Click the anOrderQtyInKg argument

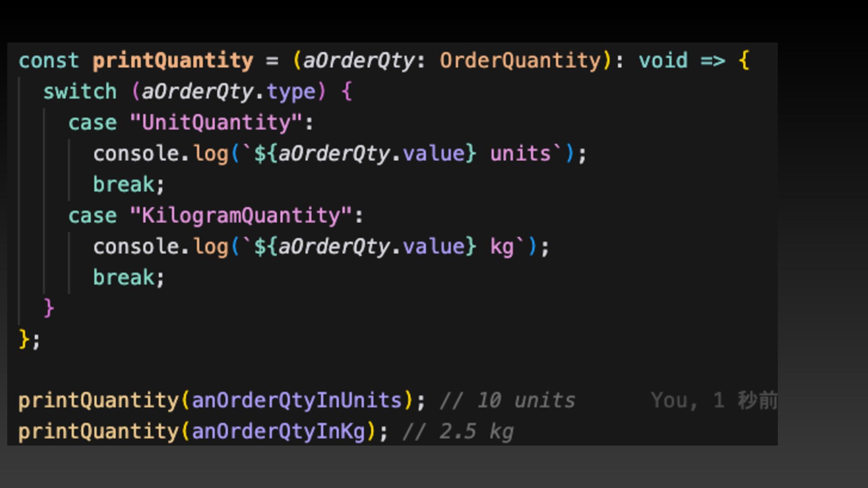tap(278, 432)
